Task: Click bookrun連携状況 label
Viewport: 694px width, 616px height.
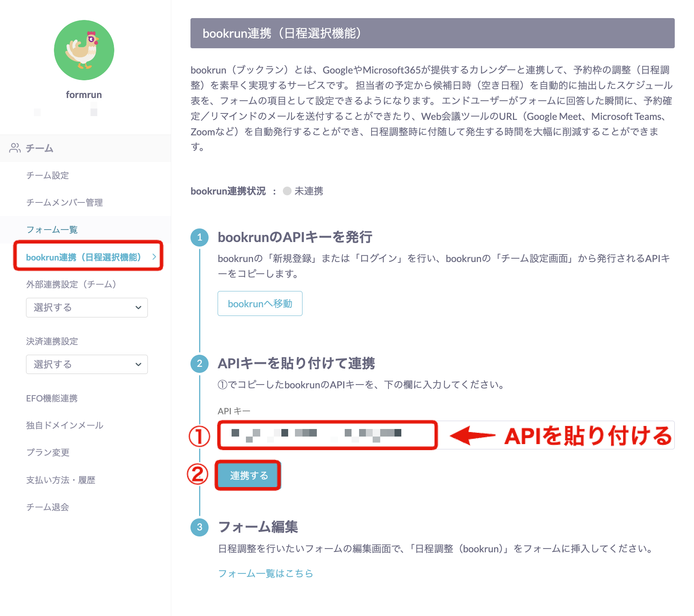Action: [x=228, y=191]
